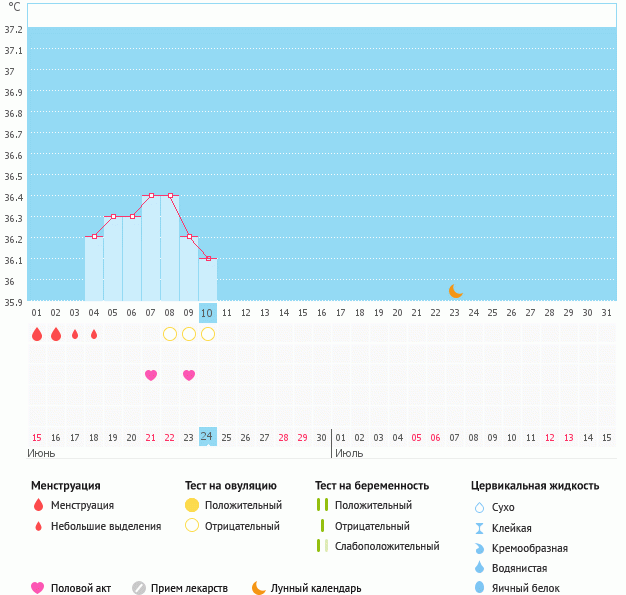Viewport: 626px width, 595px height.
Task: Click the Яичный белок legend icon
Action: point(479,588)
